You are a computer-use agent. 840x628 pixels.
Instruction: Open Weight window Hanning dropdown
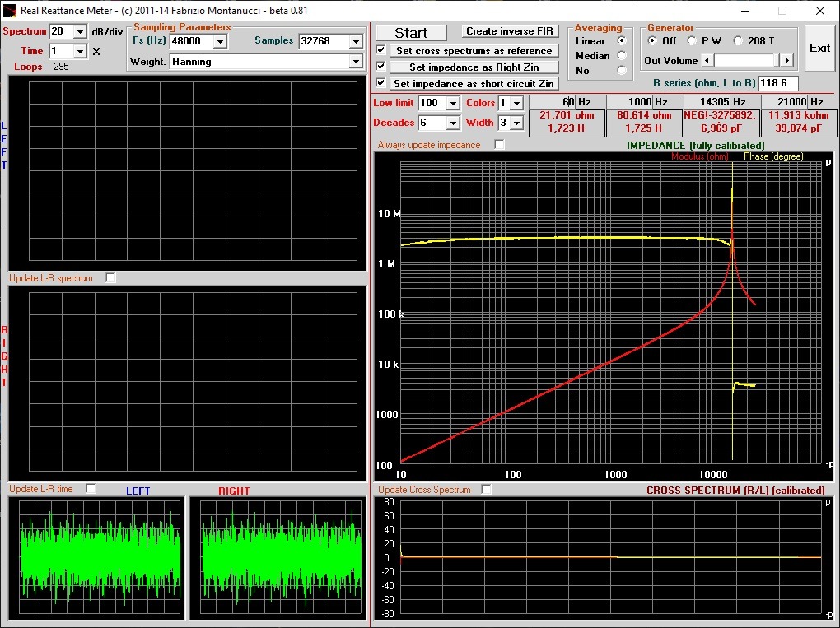[x=357, y=62]
